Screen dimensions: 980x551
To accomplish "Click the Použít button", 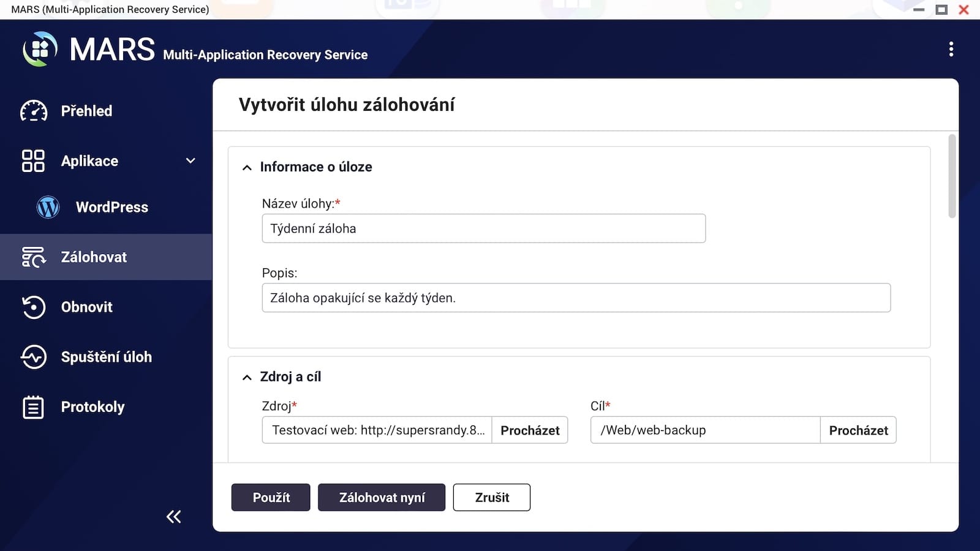I will (x=271, y=497).
